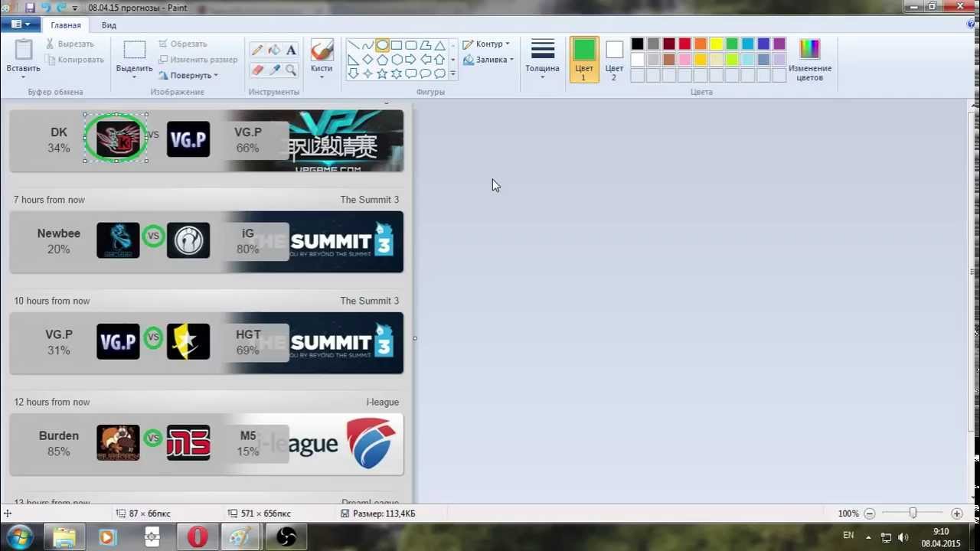Choose the Oval shape

point(382,45)
